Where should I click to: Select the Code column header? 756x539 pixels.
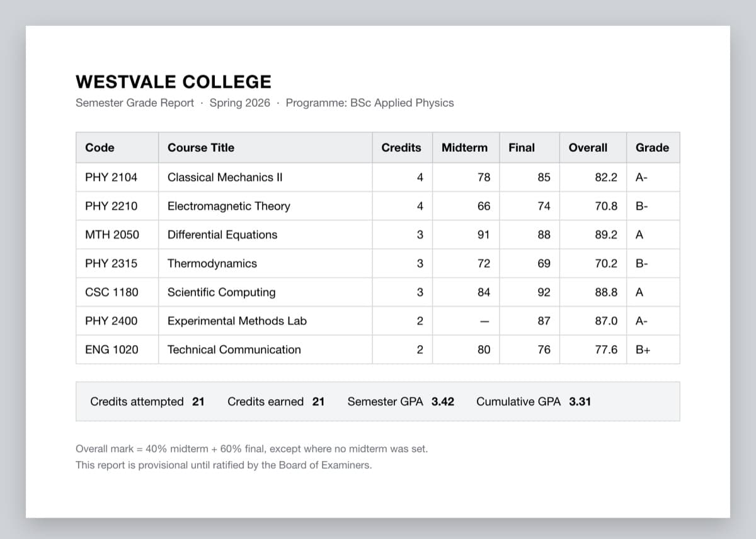pyautogui.click(x=100, y=148)
